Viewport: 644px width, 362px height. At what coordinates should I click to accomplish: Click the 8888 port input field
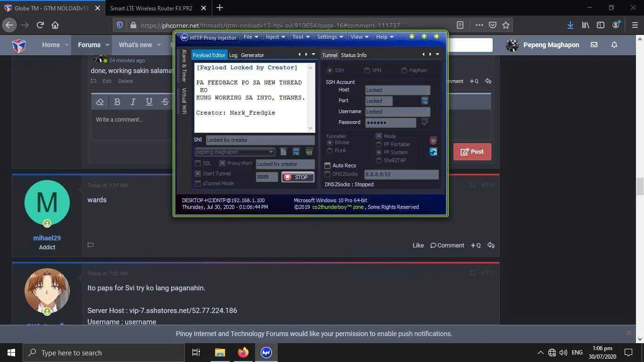click(267, 177)
